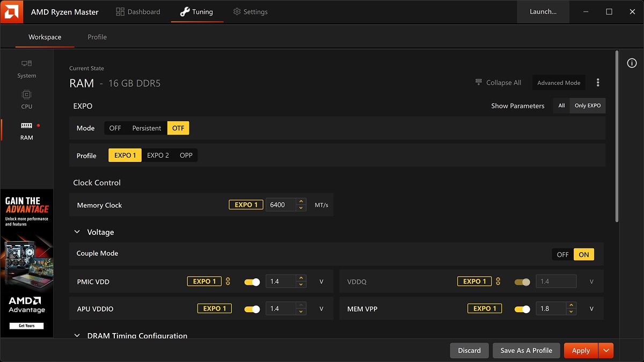Viewport: 644px width, 362px height.
Task: Click the VDDQ couple link icon
Action: pyautogui.click(x=498, y=282)
